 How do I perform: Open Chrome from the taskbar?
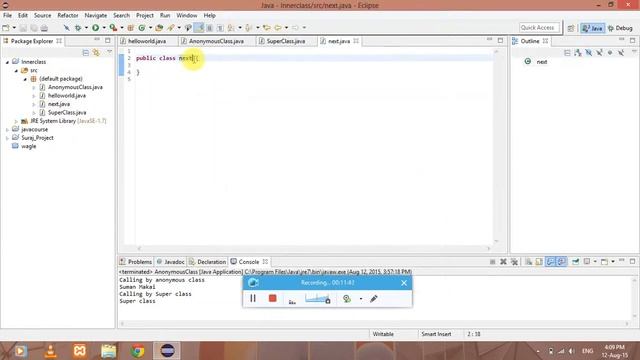click(138, 351)
